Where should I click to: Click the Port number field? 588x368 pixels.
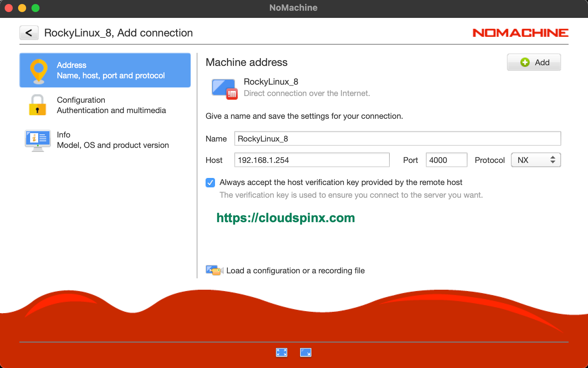446,160
